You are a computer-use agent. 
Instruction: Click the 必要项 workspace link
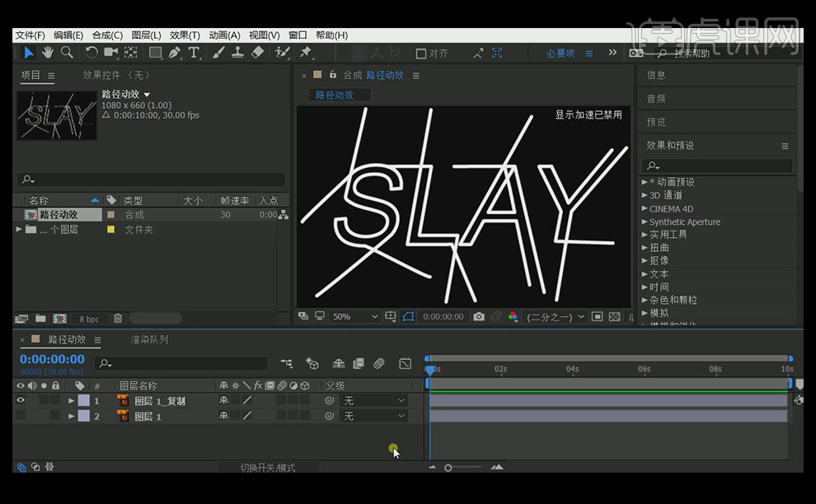pyautogui.click(x=560, y=54)
